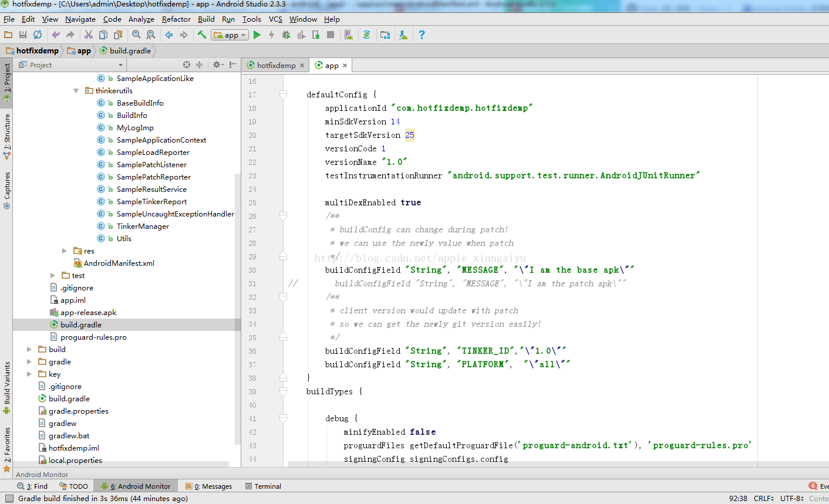Click the Find magnifier icon
The width and height of the screenshot is (829, 504).
[x=136, y=35]
